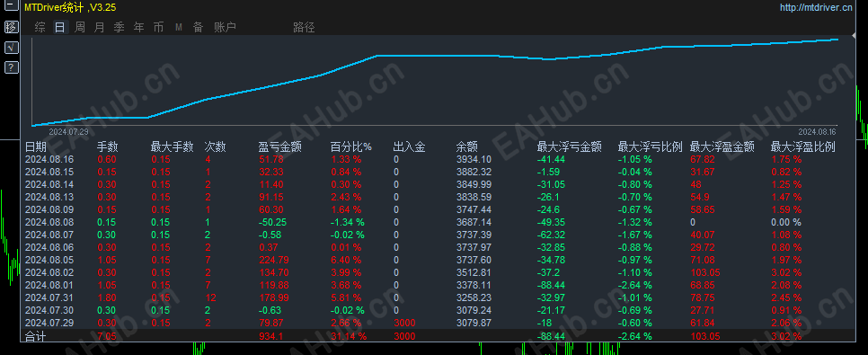The image size is (868, 355).
Task: Click the 12 trade count cell
Action: [x=210, y=298]
